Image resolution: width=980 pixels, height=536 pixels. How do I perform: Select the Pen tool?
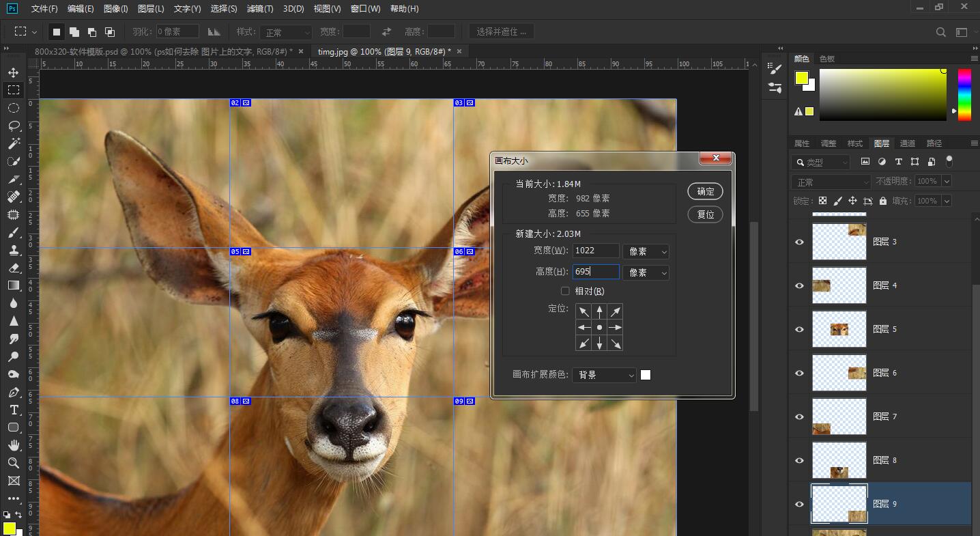coord(13,392)
